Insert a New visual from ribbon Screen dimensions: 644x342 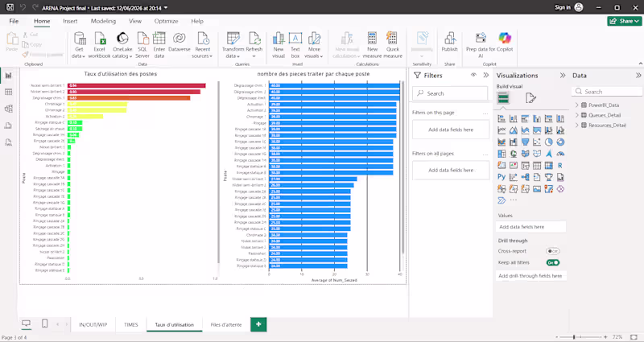pos(279,45)
